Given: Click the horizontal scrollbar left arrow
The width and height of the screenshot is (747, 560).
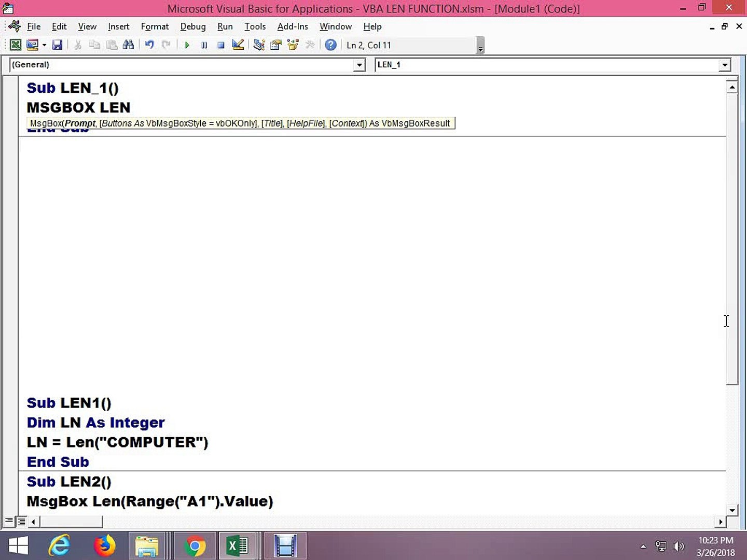Looking at the screenshot, I should click(x=34, y=522).
